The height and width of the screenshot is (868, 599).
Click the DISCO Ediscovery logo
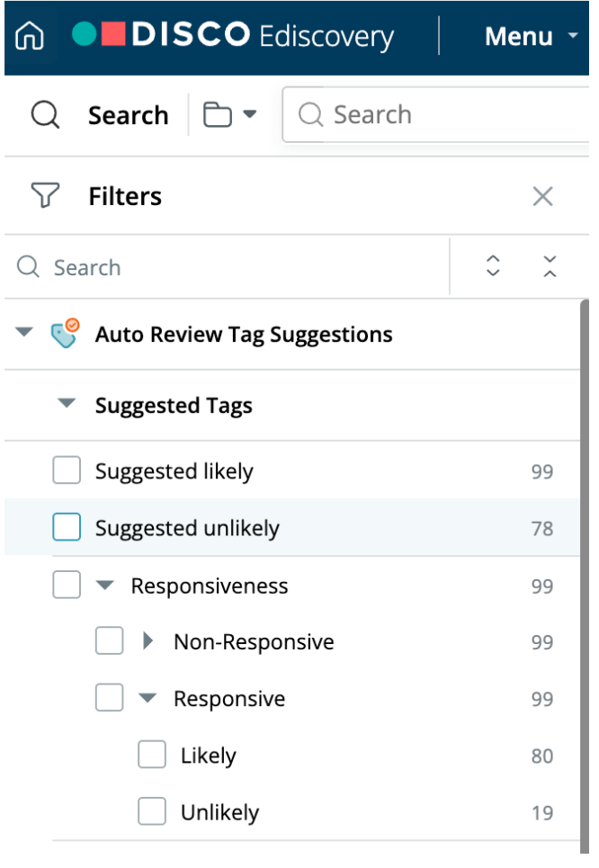(x=233, y=36)
